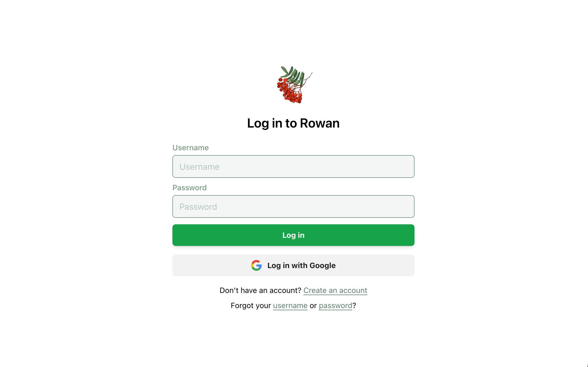
Task: Click the Rowan berry branch logo
Action: (x=294, y=85)
